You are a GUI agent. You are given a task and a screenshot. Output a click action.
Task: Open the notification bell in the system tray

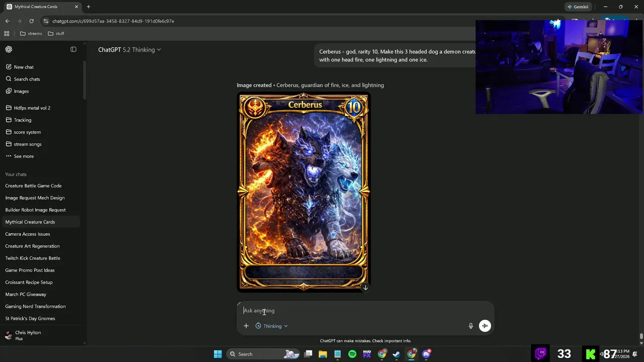pyautogui.click(x=635, y=354)
